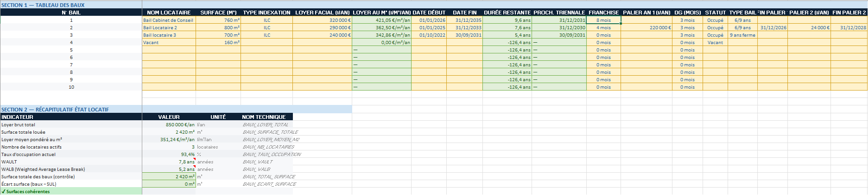
Task: Select the WALB value 5,2 ans
Action: coord(169,169)
